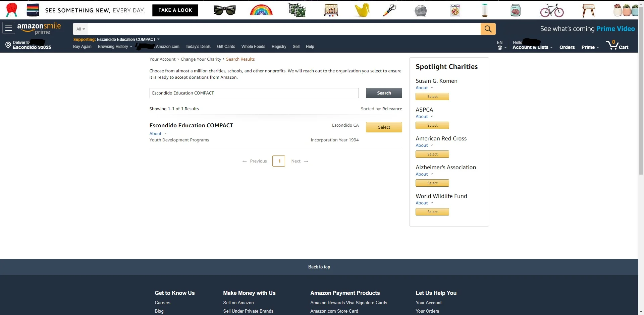
Task: Click the vertical page scrollbar
Action: (641, 90)
